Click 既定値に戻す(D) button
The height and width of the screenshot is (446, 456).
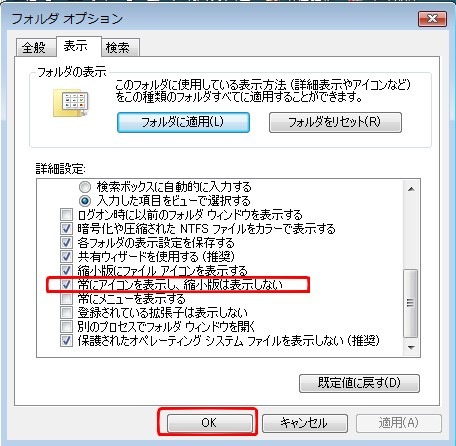[359, 383]
